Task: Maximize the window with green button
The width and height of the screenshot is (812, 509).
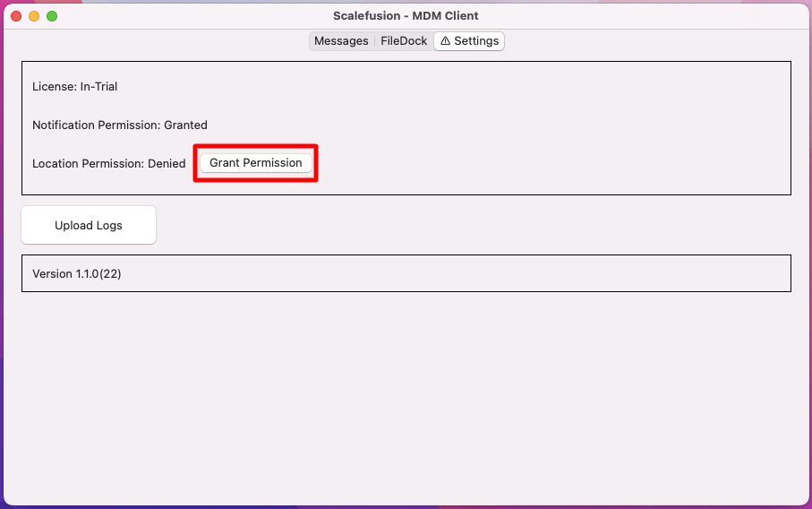Action: 52,16
